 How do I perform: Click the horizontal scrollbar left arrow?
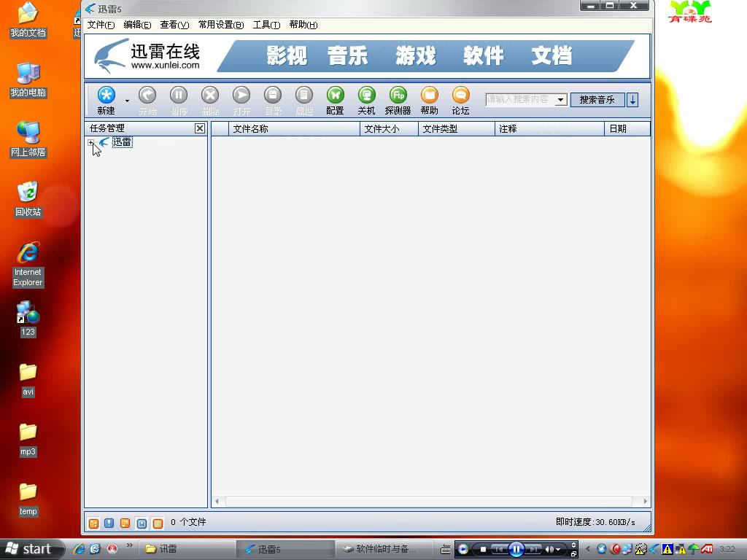pos(217,502)
